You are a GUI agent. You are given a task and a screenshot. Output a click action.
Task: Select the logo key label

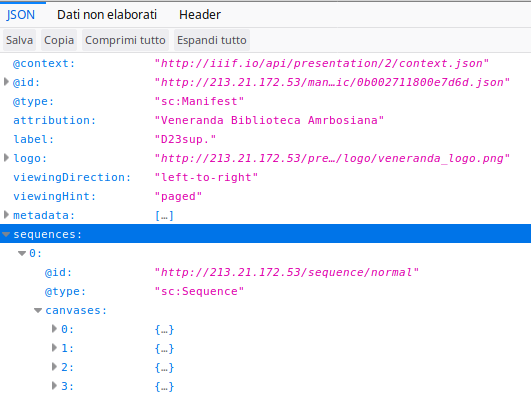click(x=30, y=158)
